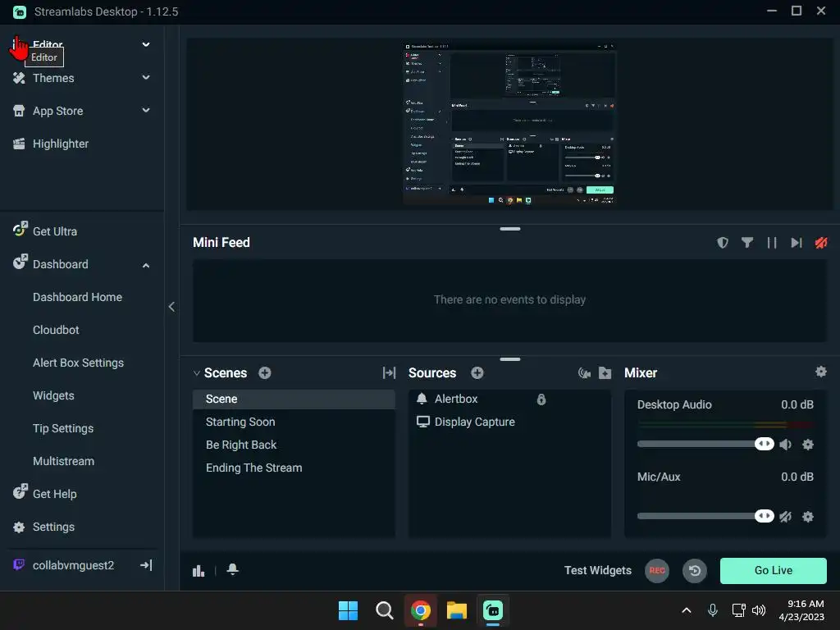This screenshot has width=840, height=630.
Task: Collapse the sidebar with the left arrow
Action: (x=171, y=307)
